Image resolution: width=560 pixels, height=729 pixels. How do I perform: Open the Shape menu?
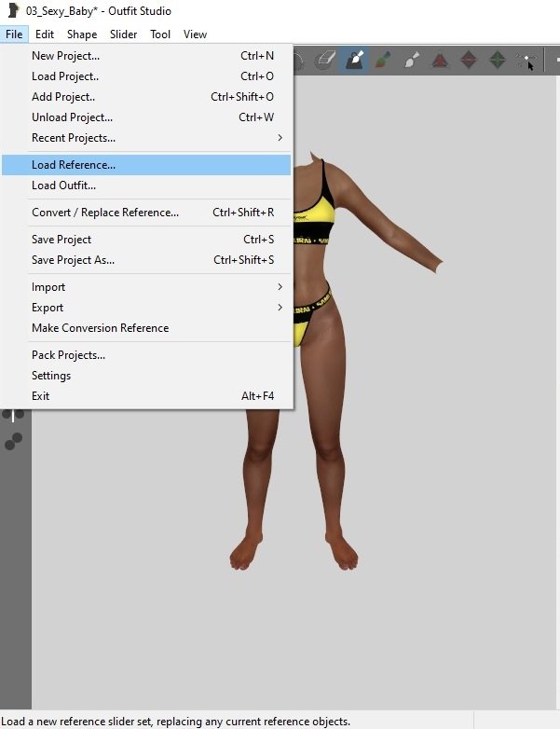click(82, 34)
